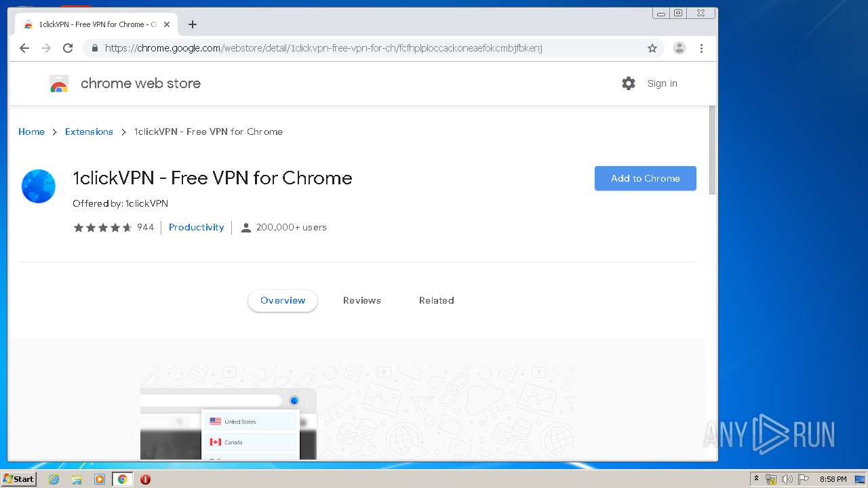The image size is (868, 488).
Task: Click the browser forward arrow
Action: click(46, 48)
